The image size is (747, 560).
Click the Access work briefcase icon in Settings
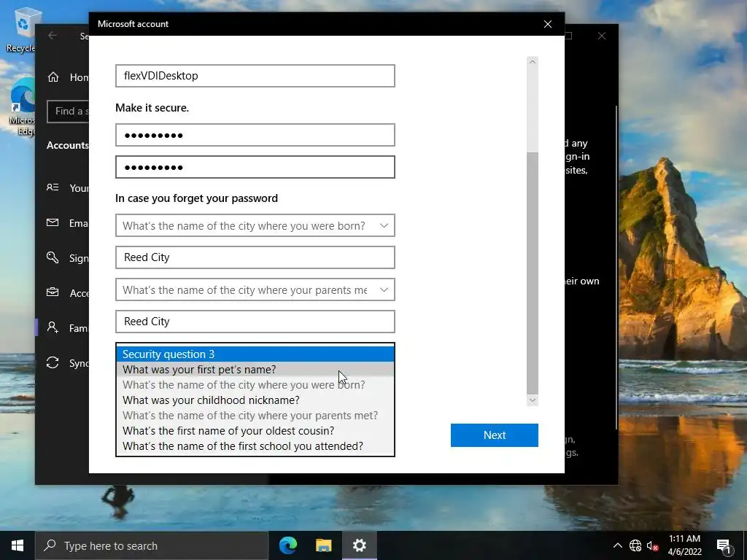point(53,292)
